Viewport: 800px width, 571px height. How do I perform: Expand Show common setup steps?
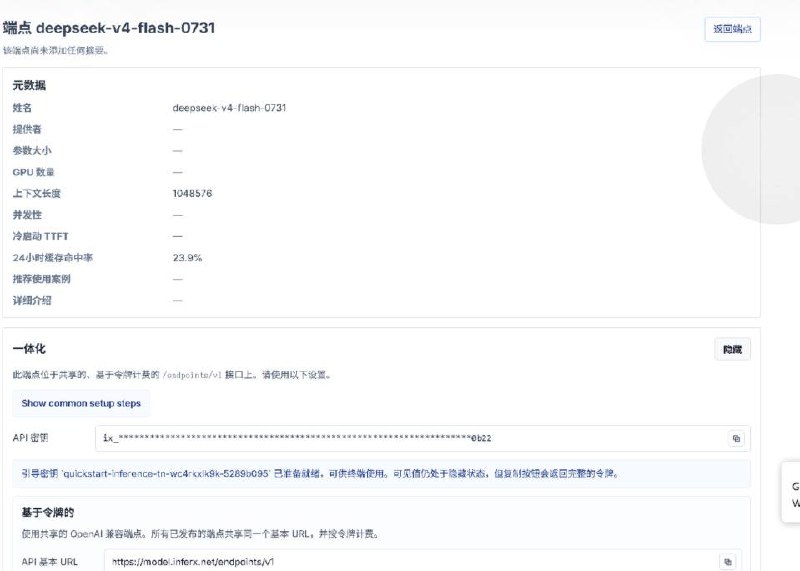(x=81, y=403)
